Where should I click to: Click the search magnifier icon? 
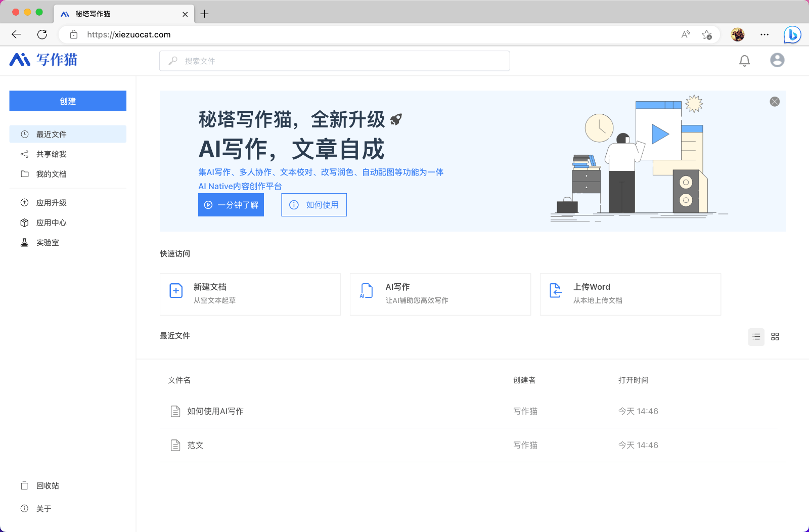[173, 61]
